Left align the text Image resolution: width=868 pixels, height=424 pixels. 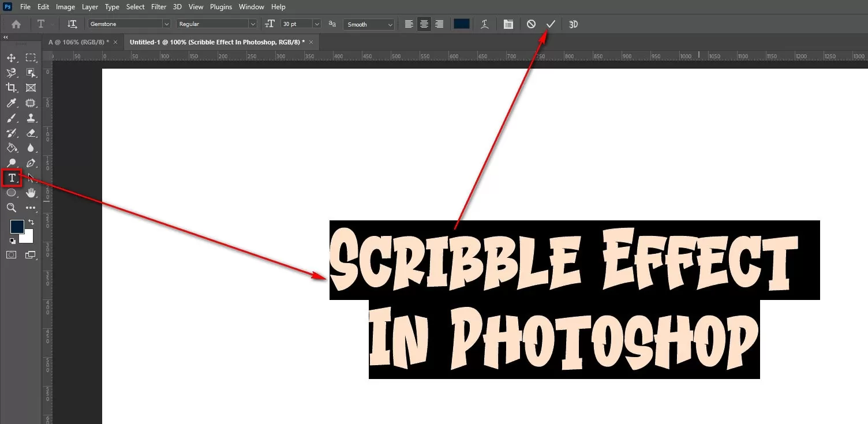409,24
